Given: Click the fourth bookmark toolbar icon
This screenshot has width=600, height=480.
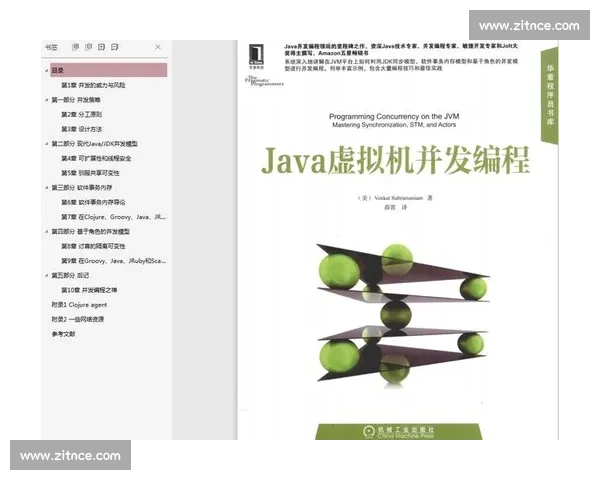Looking at the screenshot, I should (115, 47).
